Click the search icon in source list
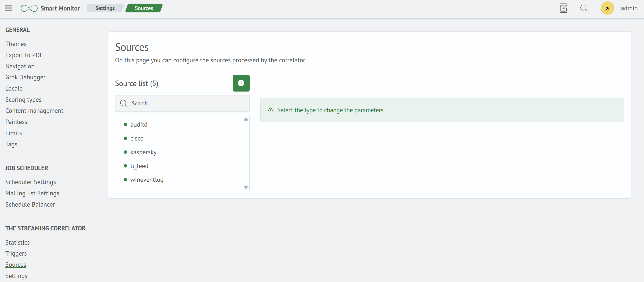Image resolution: width=644 pixels, height=282 pixels. tap(123, 103)
